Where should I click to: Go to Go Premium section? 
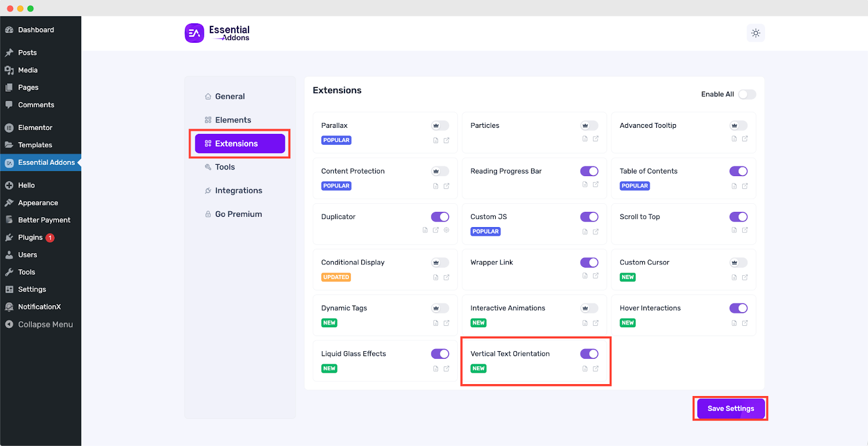tap(238, 214)
